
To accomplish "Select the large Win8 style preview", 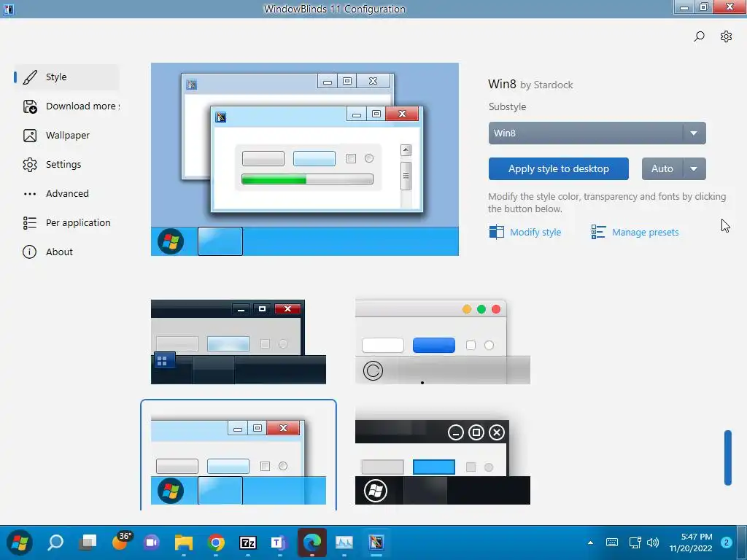I will tap(305, 159).
